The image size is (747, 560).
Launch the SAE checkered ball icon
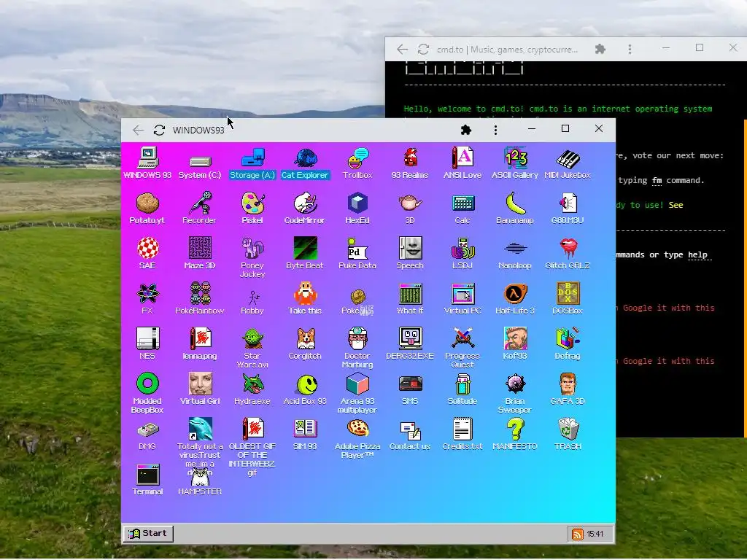coord(147,249)
